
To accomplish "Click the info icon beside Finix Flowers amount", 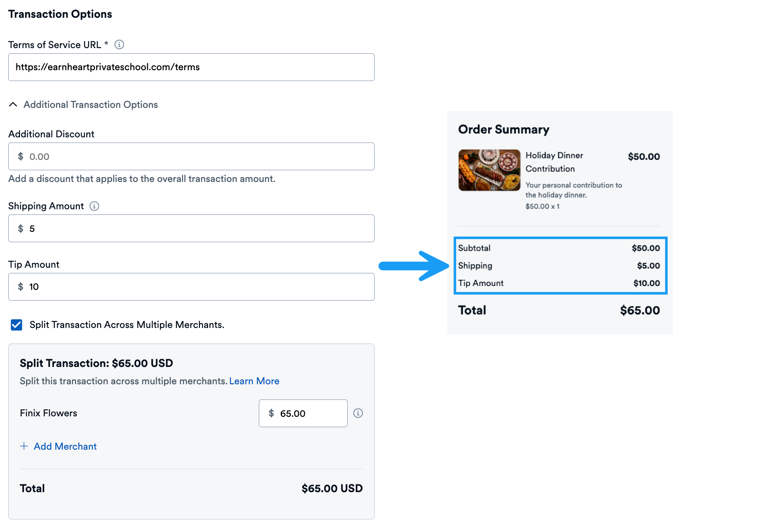I will pos(359,413).
